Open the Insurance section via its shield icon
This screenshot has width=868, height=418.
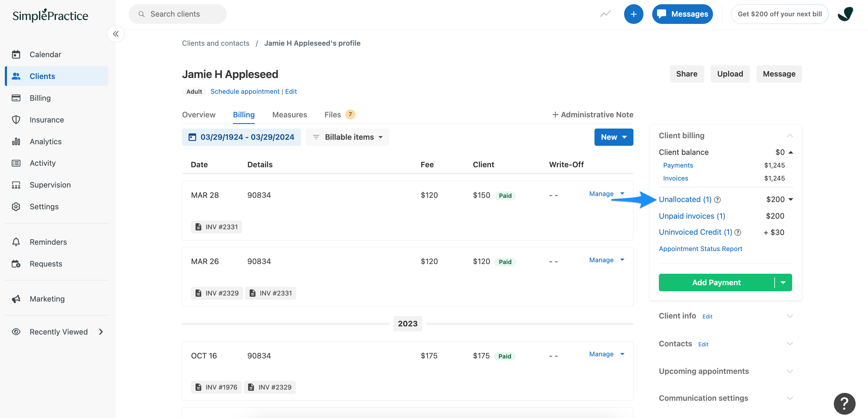coord(16,119)
